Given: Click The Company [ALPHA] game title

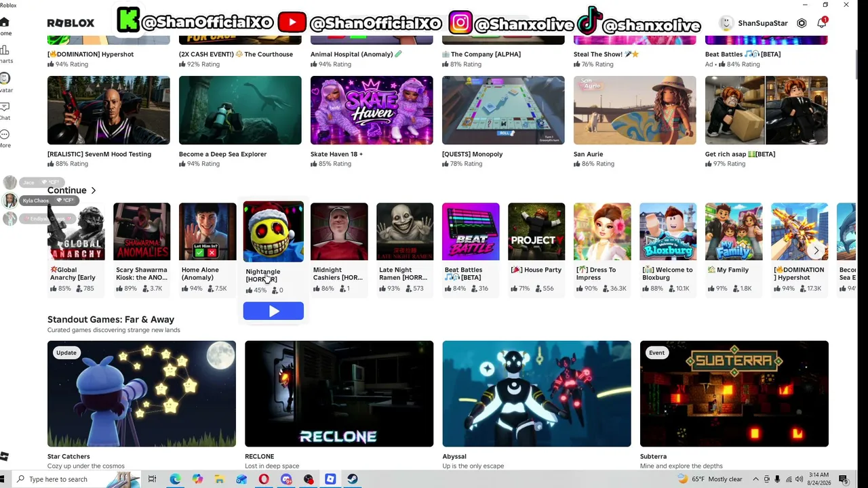Looking at the screenshot, I should [481, 54].
